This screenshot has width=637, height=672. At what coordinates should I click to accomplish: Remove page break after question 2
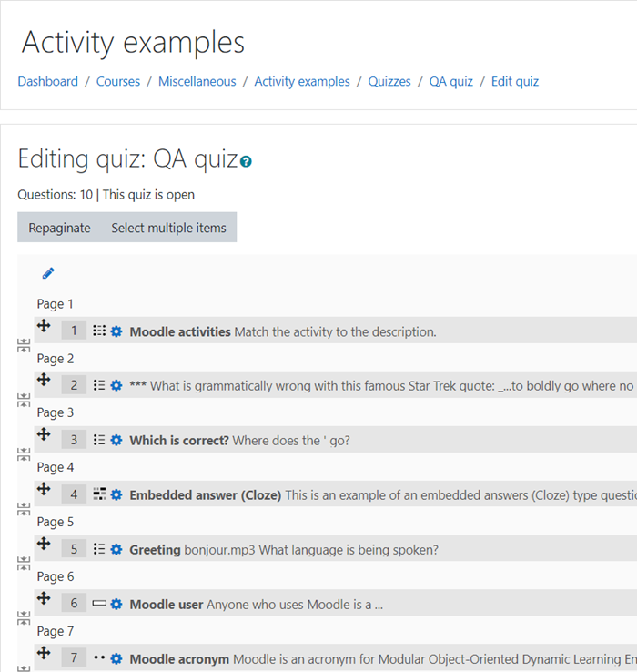[24, 400]
